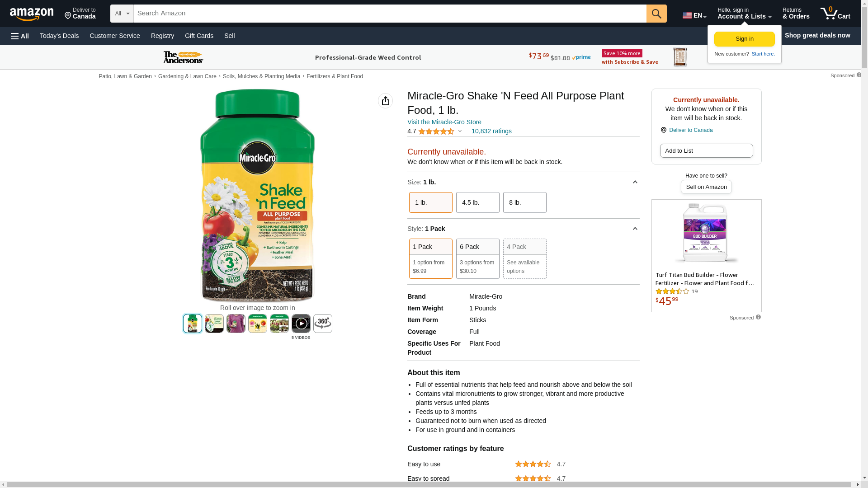The height and width of the screenshot is (488, 868).
Task: Click the Amazon logo
Action: (x=32, y=14)
